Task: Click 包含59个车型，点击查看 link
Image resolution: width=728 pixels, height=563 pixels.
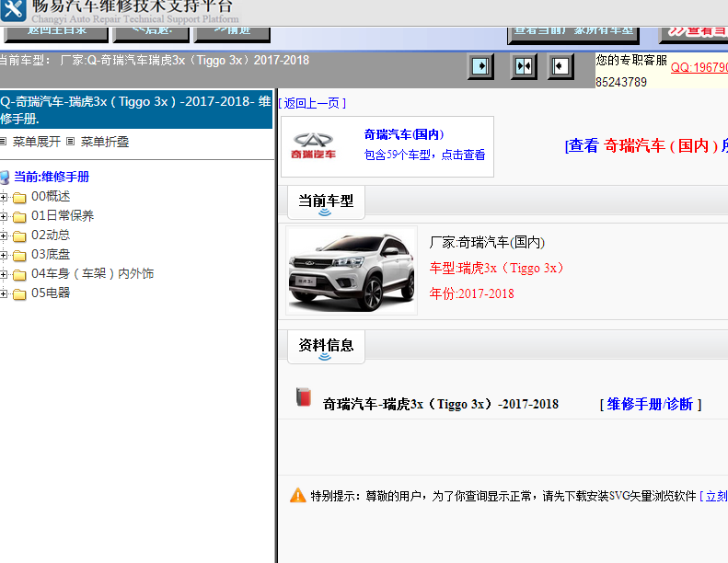Action: (424, 155)
